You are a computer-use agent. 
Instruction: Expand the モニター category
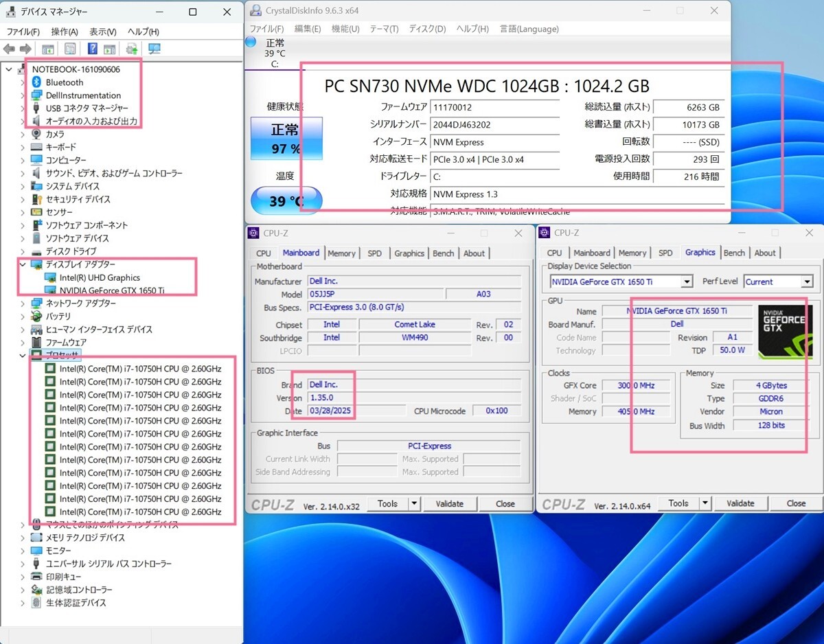click(x=22, y=551)
